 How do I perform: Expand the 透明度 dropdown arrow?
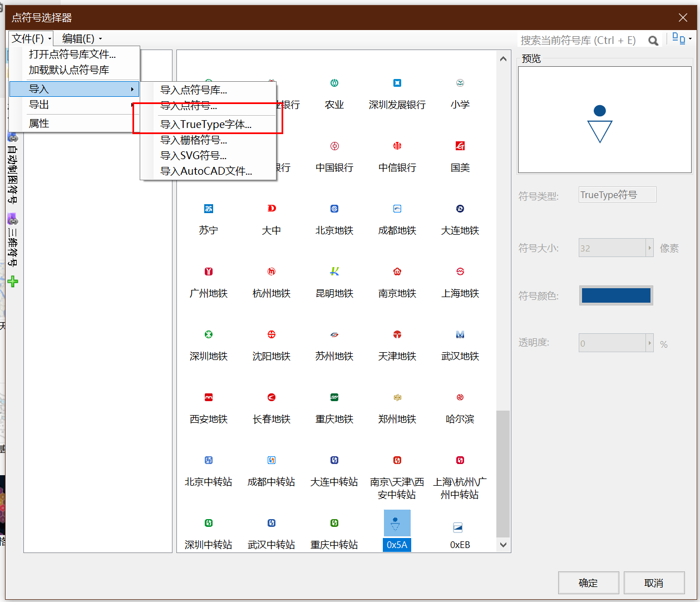(649, 343)
